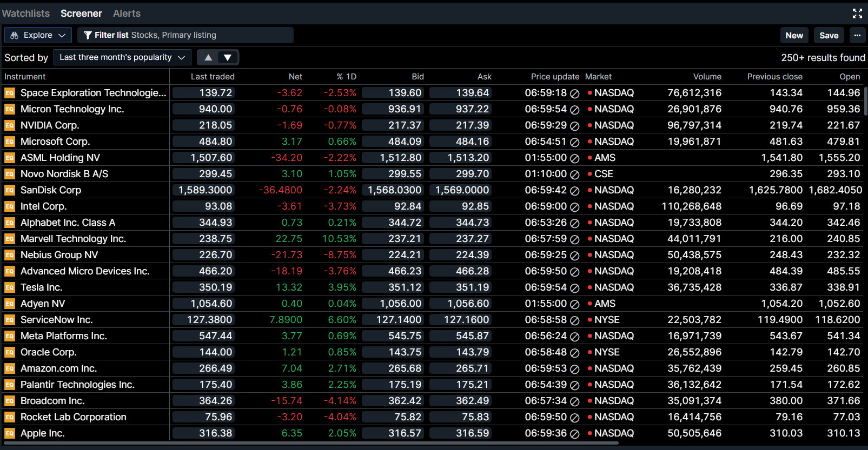Open the Explore dropdown
This screenshot has width=868, height=450.
pos(38,35)
